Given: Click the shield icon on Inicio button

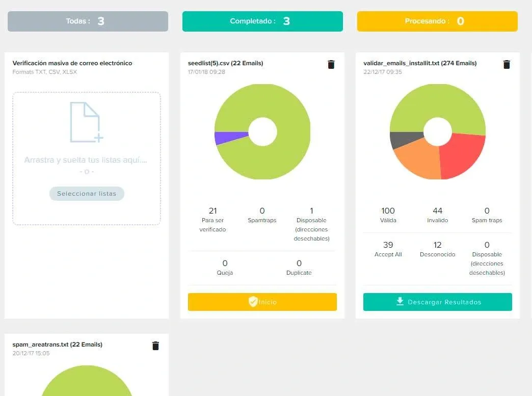Looking at the screenshot, I should click(253, 302).
